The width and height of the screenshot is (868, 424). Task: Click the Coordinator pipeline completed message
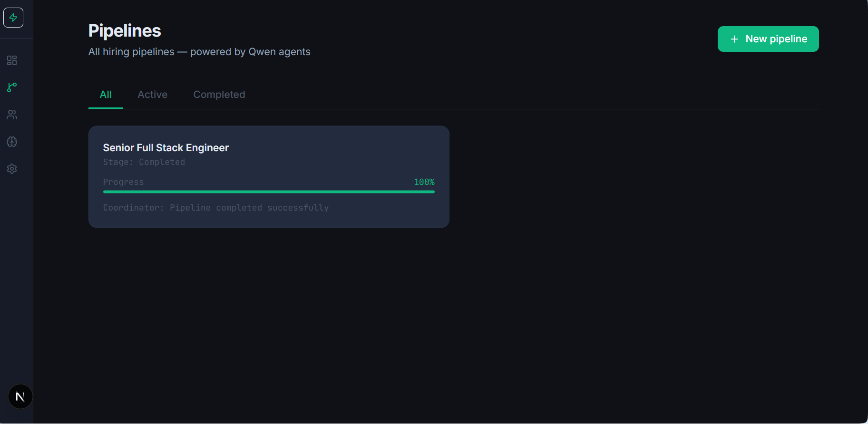[x=216, y=208]
